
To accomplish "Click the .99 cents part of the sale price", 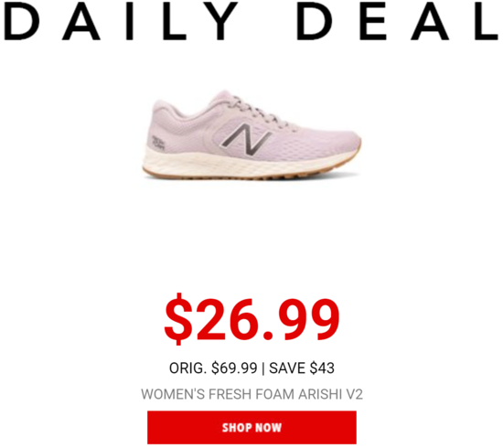I will click(x=301, y=319).
